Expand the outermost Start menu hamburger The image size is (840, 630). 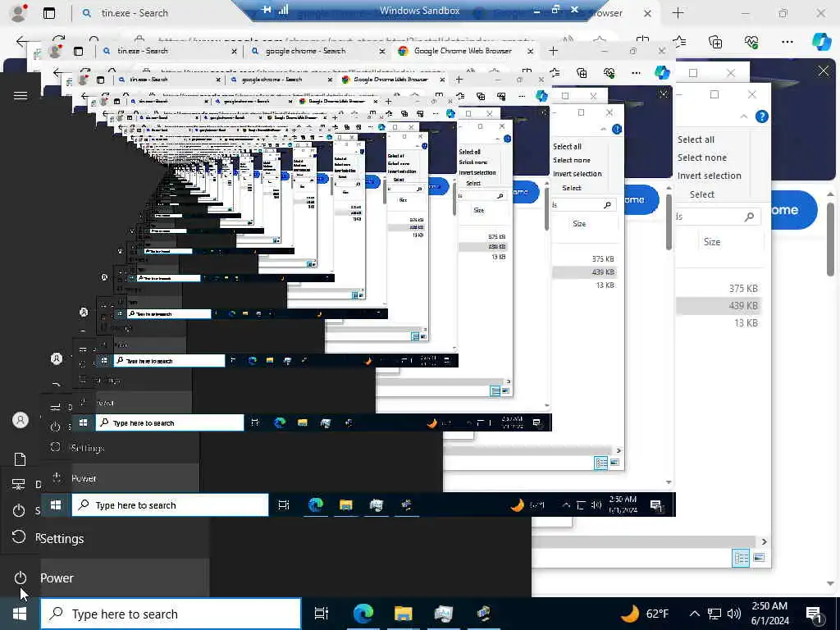(21, 95)
